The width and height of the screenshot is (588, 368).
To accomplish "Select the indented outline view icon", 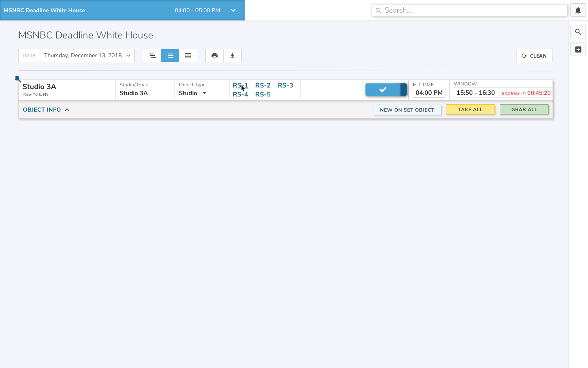I will (x=152, y=56).
